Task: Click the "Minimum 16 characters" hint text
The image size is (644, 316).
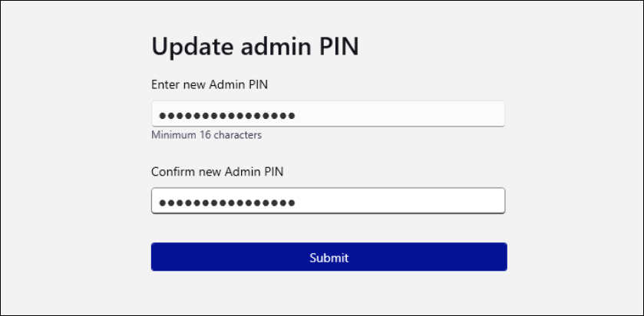Action: 206,136
